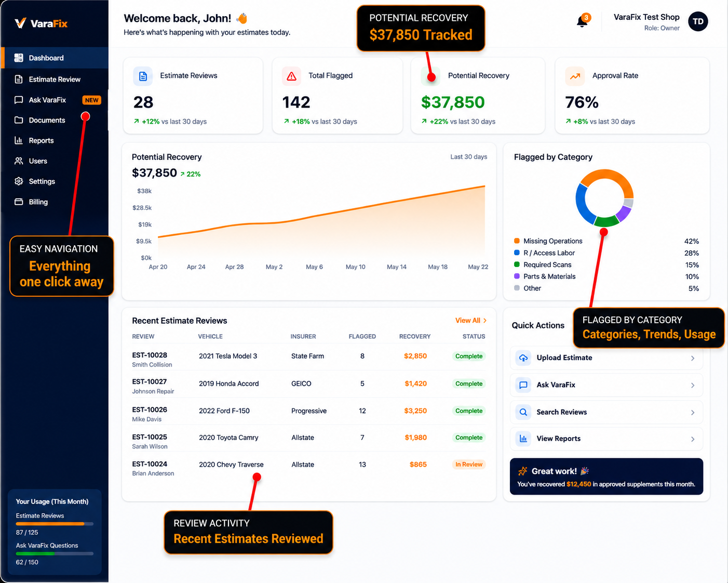Screen dimensions: 728x583
Task: Click 2022 Ford F-150 vehicle cell
Action: coord(224,410)
